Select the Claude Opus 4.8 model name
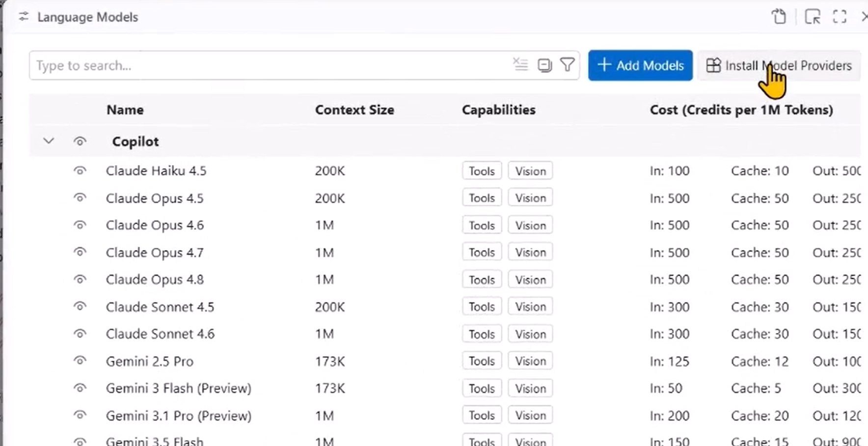This screenshot has height=446, width=868. pyautogui.click(x=155, y=280)
